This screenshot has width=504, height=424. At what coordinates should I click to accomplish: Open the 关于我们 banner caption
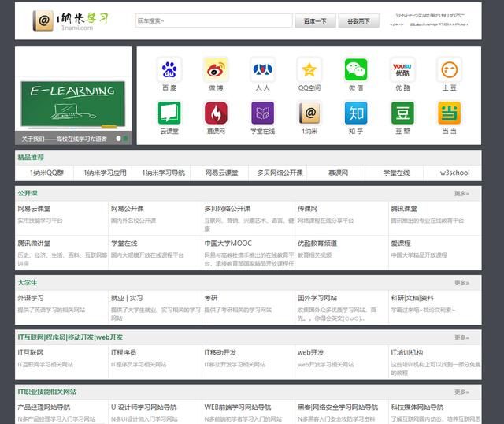[64, 139]
